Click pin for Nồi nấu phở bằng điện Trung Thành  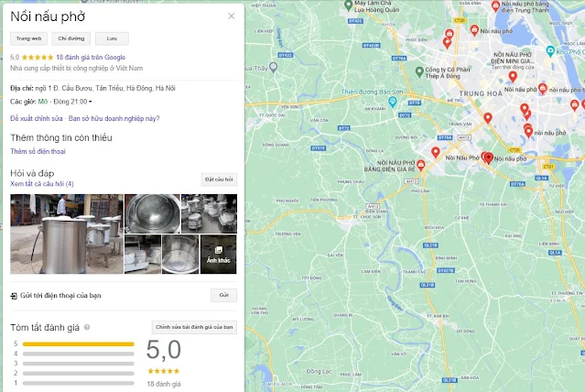495,6
